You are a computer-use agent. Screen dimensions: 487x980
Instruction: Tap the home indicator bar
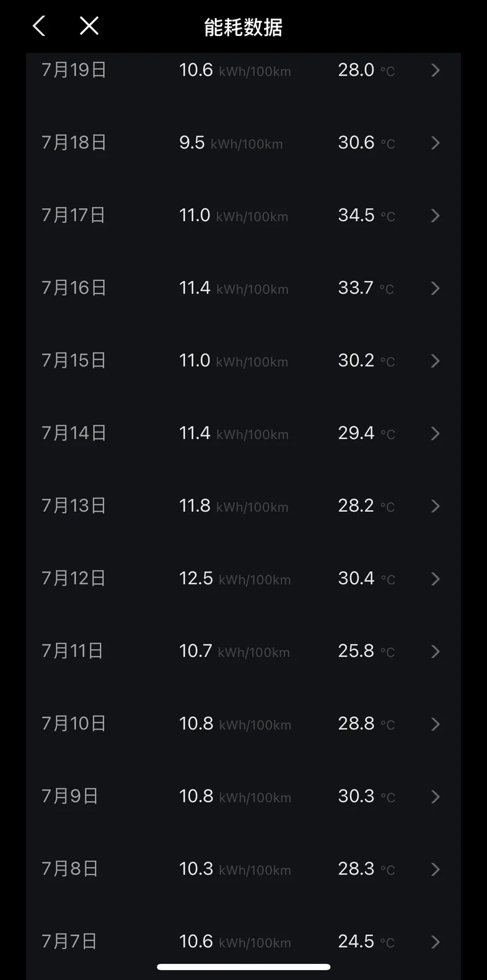[x=243, y=967]
